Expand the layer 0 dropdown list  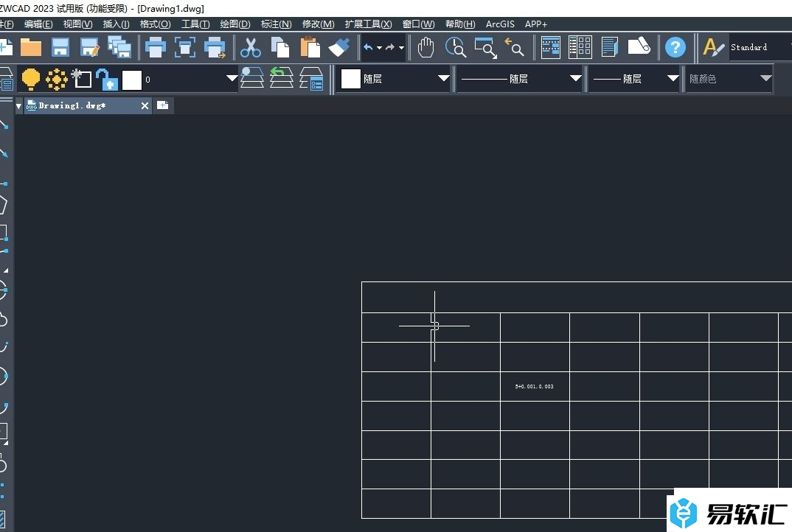pyautogui.click(x=232, y=78)
